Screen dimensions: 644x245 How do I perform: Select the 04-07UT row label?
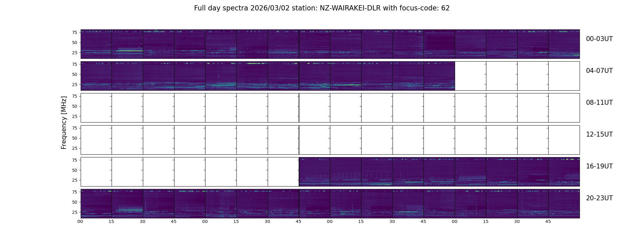[599, 71]
